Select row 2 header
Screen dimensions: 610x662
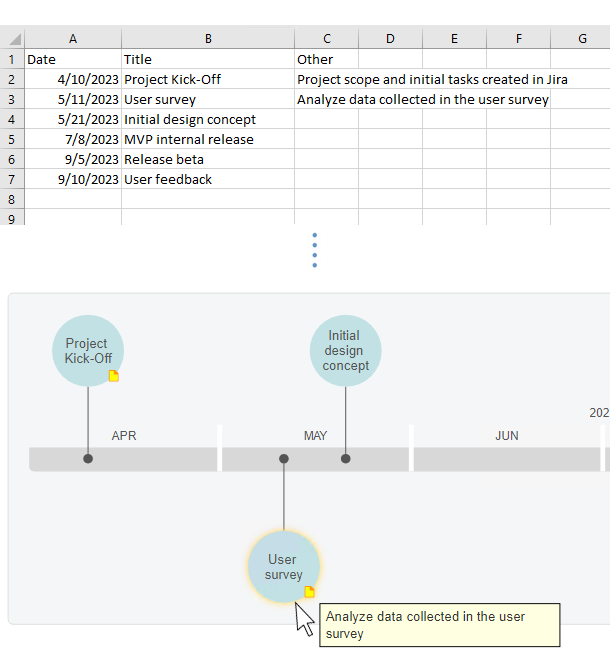(12, 79)
